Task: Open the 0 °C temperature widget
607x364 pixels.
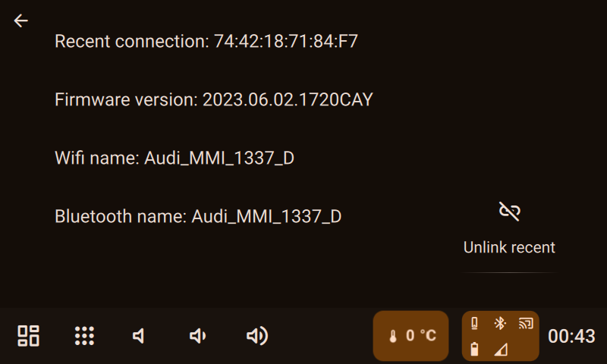Action: 411,336
